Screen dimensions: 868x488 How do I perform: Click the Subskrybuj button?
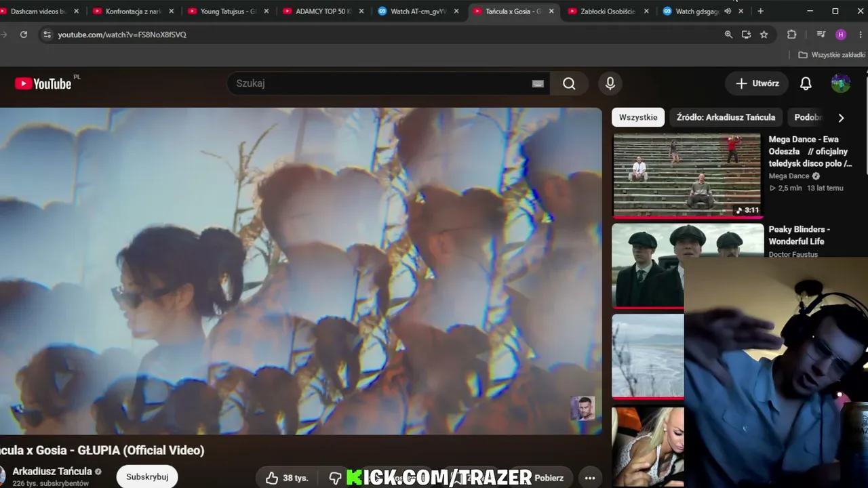tap(147, 477)
